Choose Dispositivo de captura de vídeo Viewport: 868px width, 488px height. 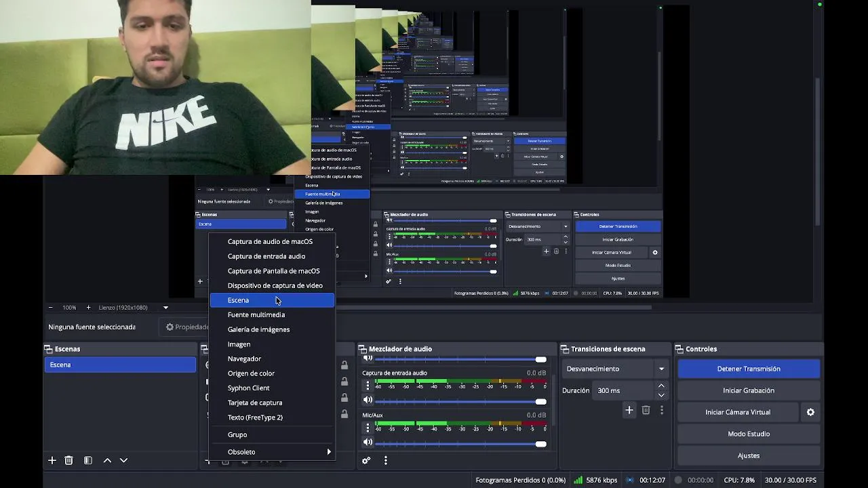272,285
